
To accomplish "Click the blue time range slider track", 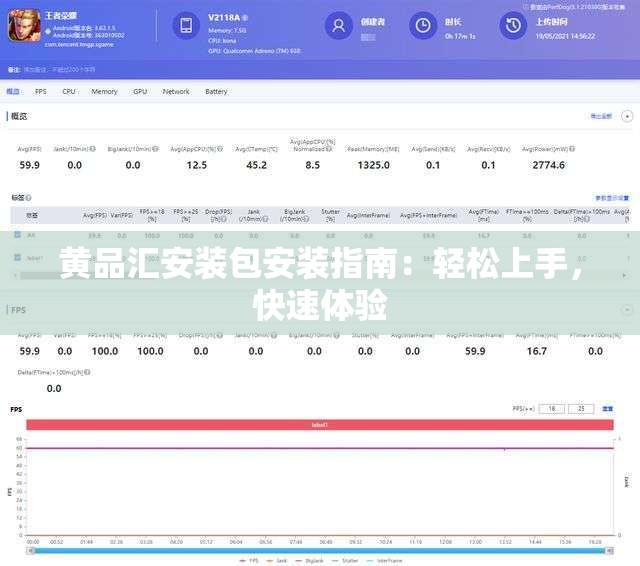I will pos(320,551).
